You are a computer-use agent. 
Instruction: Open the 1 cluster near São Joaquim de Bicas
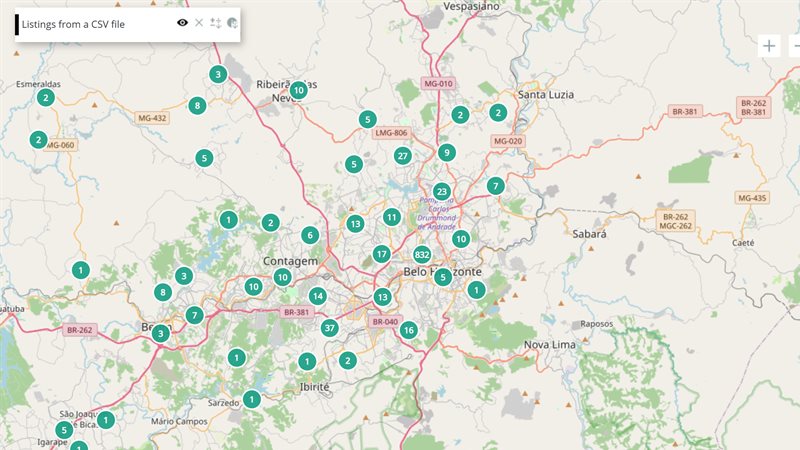(106, 420)
